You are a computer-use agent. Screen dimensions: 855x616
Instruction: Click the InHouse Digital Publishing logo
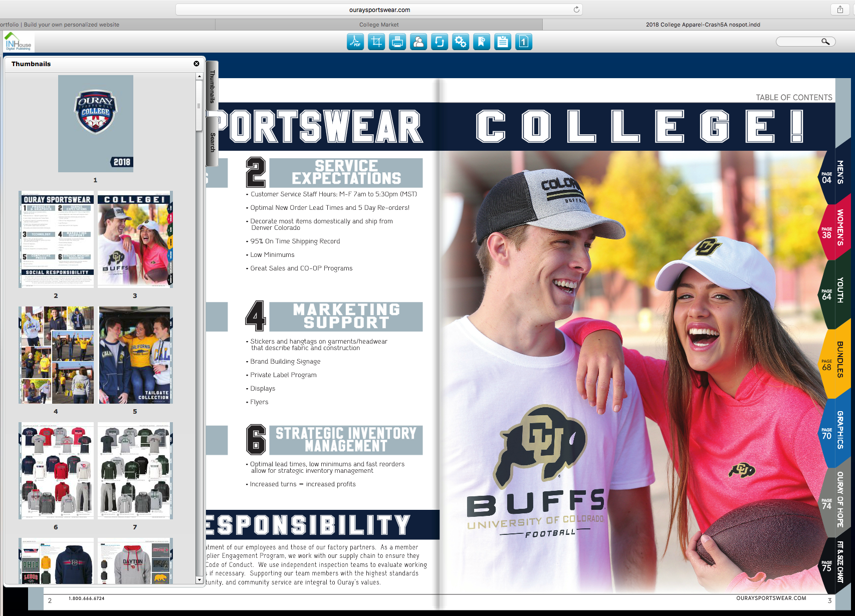pos(18,42)
